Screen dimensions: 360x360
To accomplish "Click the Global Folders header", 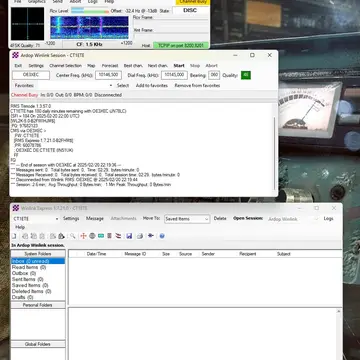I will coord(38,344).
